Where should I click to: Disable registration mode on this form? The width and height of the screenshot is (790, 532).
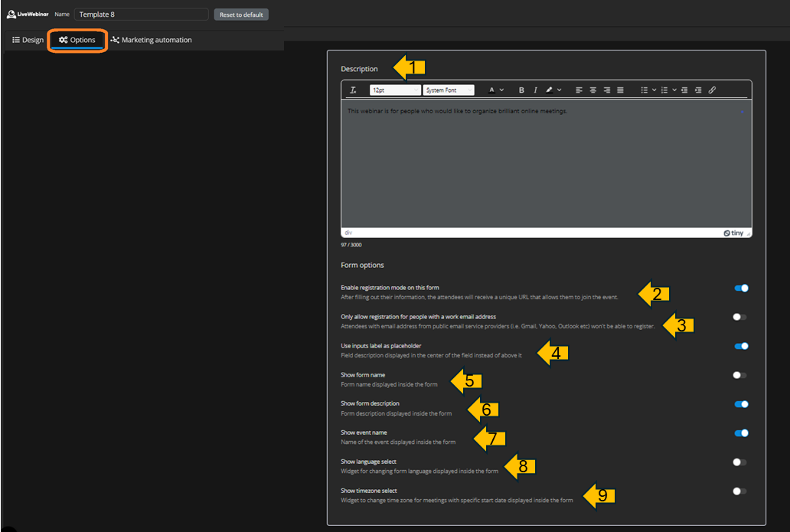pyautogui.click(x=740, y=289)
